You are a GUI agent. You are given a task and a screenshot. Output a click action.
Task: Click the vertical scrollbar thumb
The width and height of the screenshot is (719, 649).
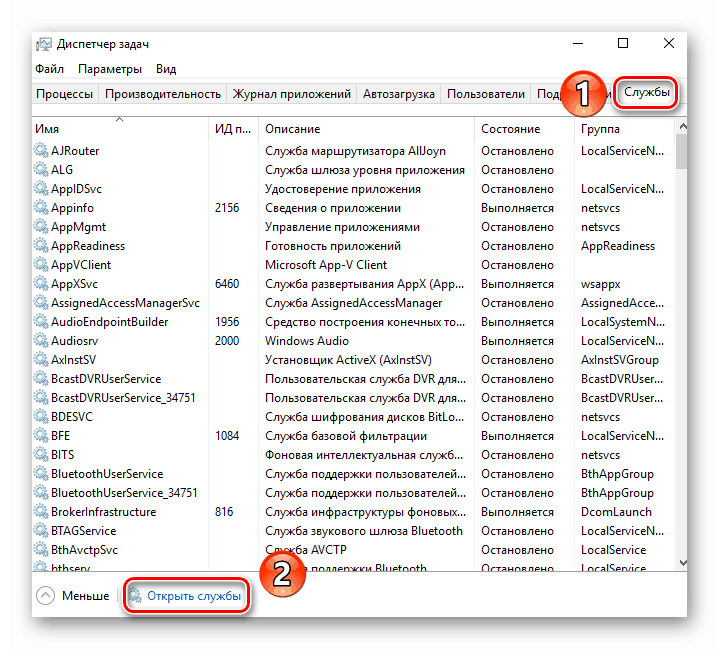tap(682, 151)
